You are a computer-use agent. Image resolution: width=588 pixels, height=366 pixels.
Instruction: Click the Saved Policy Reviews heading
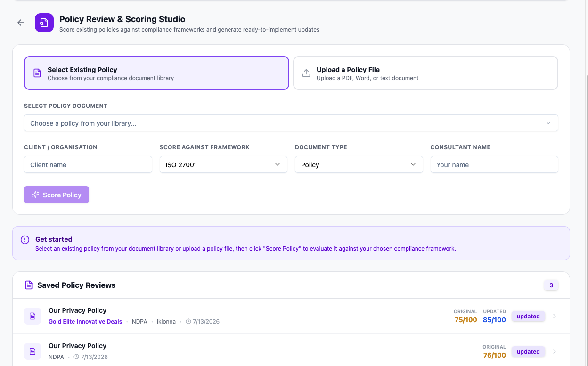coord(76,285)
